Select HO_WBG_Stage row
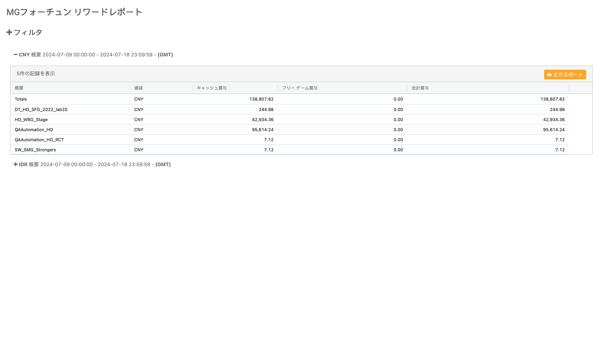Image resolution: width=605 pixels, height=364 pixels. click(x=31, y=119)
